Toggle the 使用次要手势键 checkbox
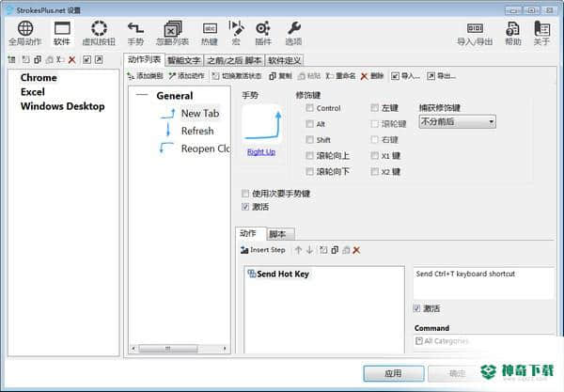564x392 pixels. (x=245, y=194)
